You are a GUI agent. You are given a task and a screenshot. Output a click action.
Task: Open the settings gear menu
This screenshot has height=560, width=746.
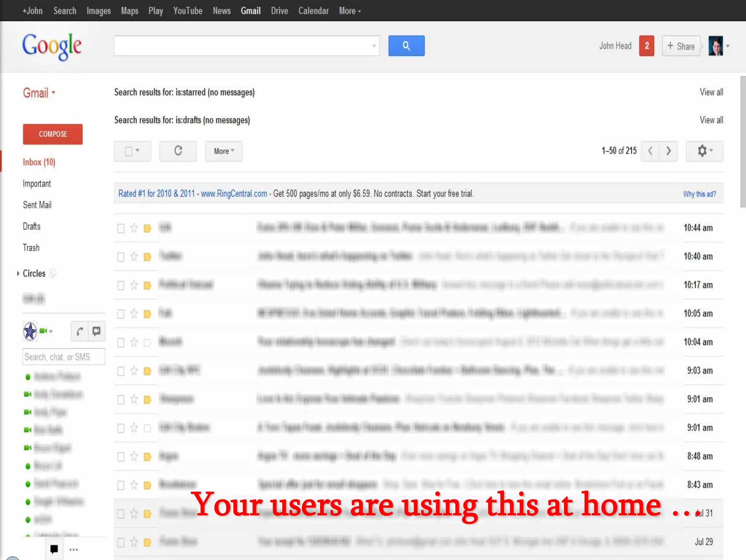click(x=704, y=151)
